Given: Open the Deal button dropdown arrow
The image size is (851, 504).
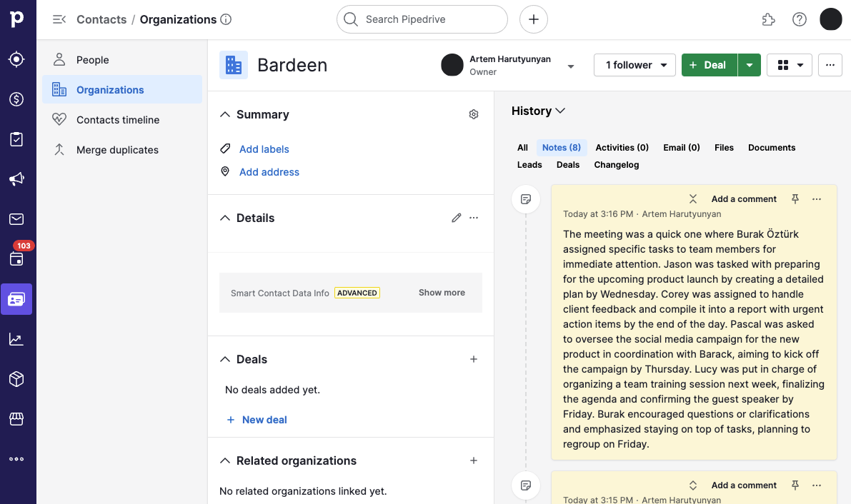Looking at the screenshot, I should (x=750, y=65).
